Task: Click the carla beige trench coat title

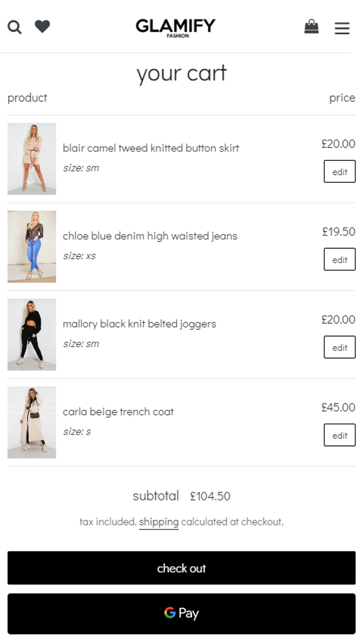Action: pyautogui.click(x=118, y=412)
